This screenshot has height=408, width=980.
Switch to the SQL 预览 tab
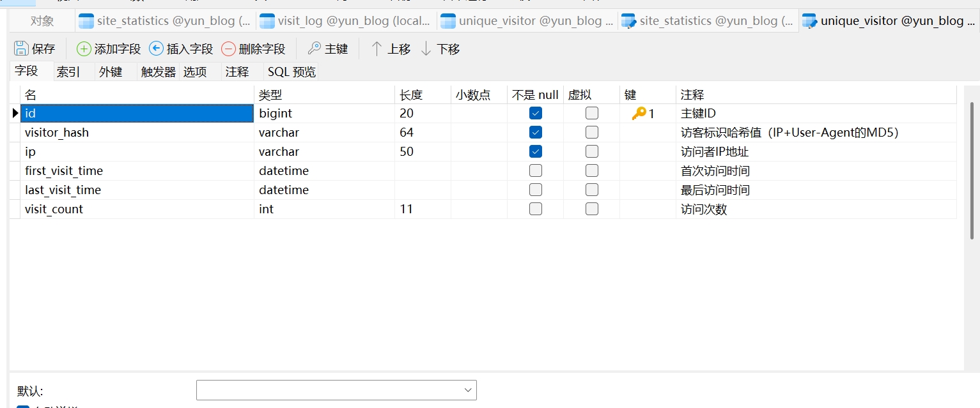coord(292,72)
